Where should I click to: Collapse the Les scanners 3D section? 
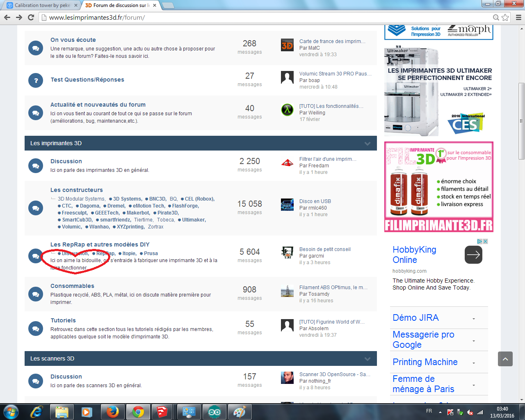[367, 359]
